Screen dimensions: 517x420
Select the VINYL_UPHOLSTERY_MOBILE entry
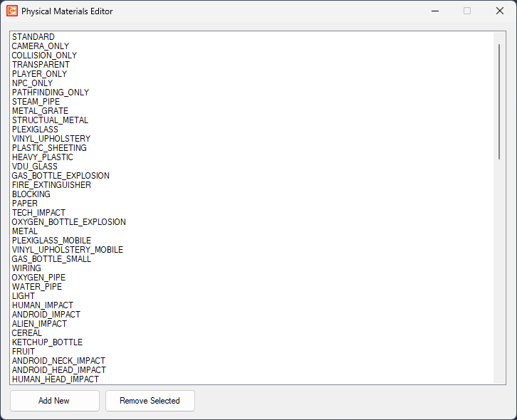pyautogui.click(x=67, y=250)
